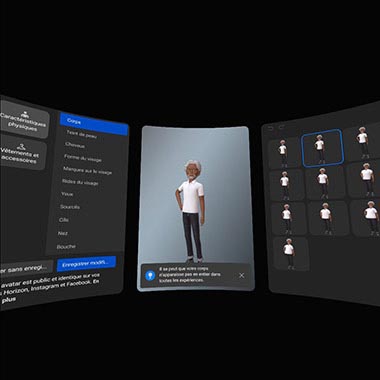Open the Nez option
The image size is (380, 380).
pyautogui.click(x=63, y=233)
